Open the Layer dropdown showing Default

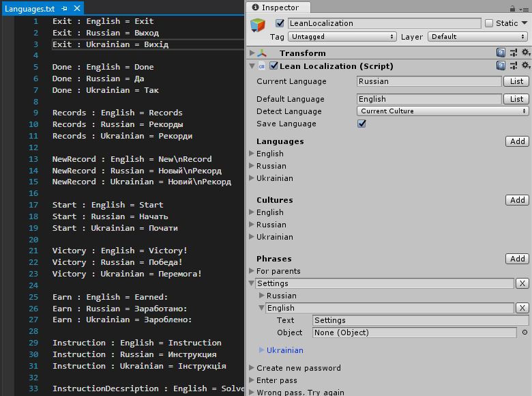pyautogui.click(x=477, y=37)
